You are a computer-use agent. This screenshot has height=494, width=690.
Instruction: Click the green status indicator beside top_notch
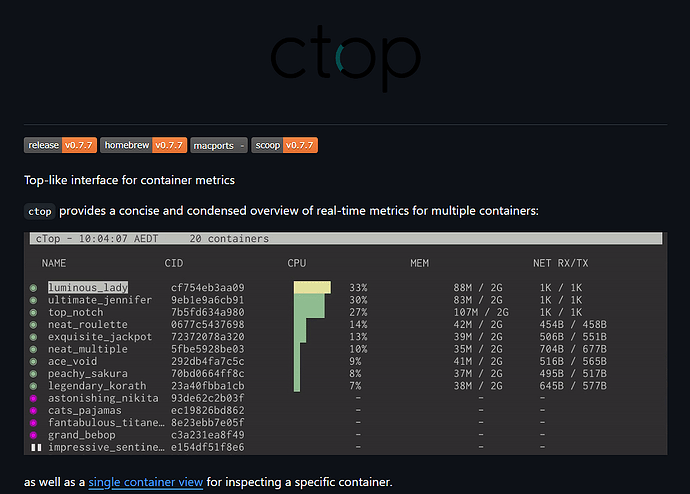point(32,313)
